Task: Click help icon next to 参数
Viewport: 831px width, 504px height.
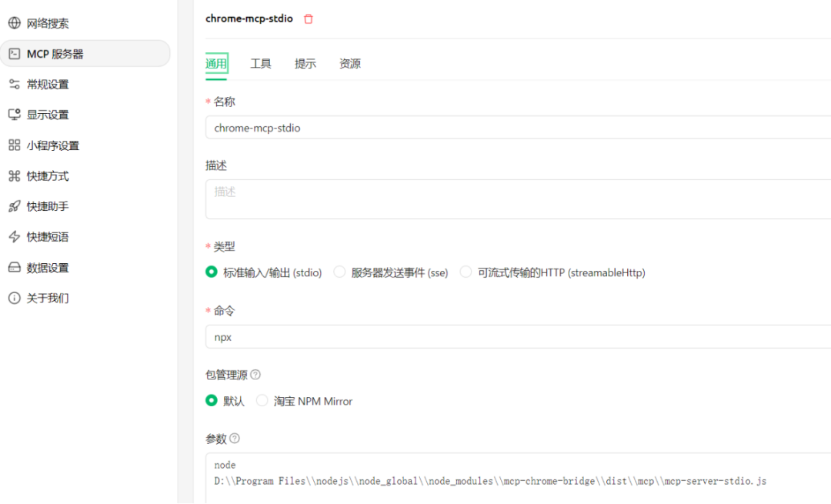Action: [x=235, y=439]
